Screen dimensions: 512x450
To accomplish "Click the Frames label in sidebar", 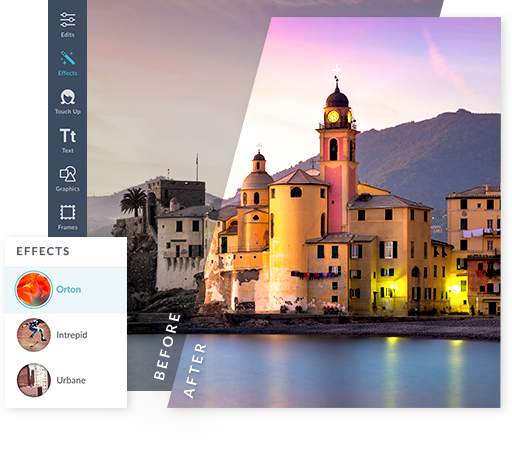I will [68, 227].
